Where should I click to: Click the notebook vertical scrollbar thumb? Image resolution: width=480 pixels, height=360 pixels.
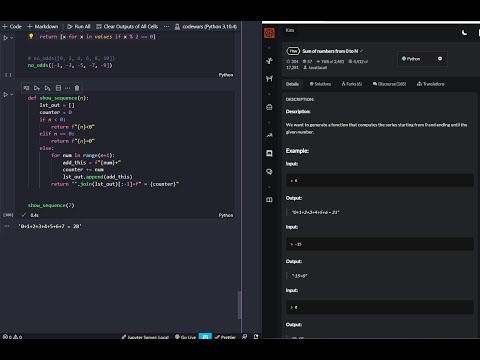pos(239,305)
